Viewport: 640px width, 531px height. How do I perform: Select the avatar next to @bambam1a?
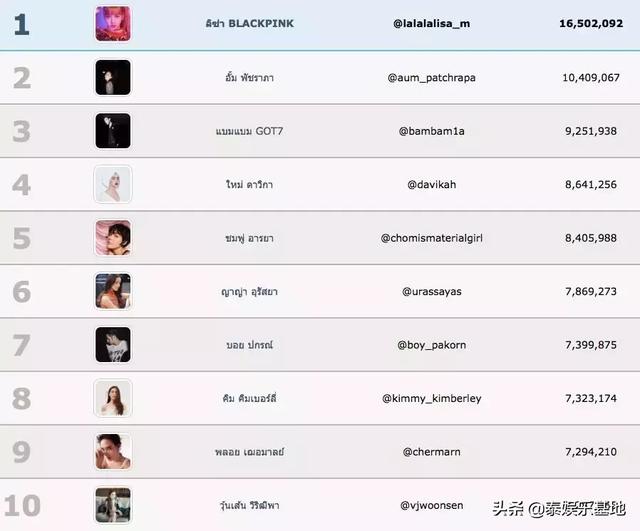point(113,131)
